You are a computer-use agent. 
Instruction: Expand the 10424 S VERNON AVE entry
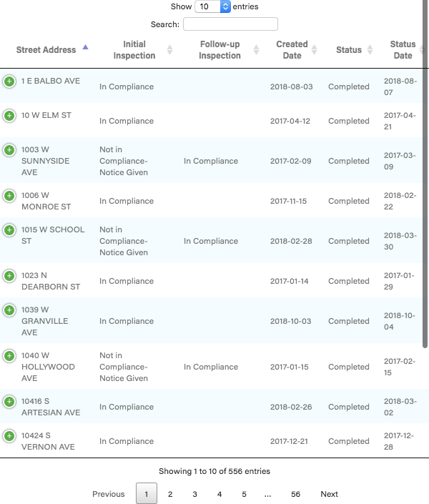(9, 436)
